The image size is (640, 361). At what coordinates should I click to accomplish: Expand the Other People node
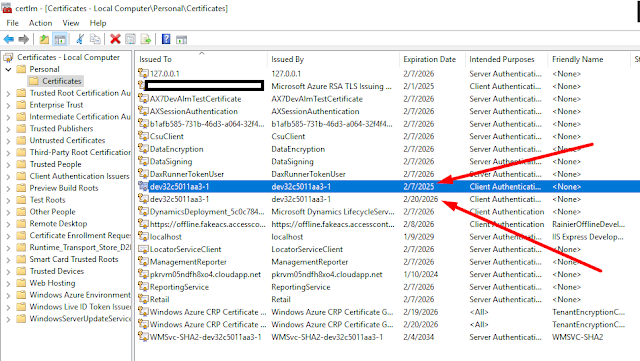8,212
